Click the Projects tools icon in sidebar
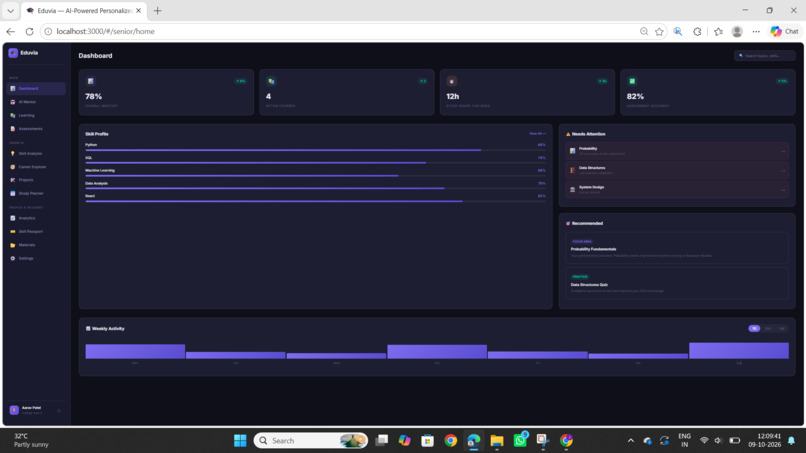 (13, 180)
